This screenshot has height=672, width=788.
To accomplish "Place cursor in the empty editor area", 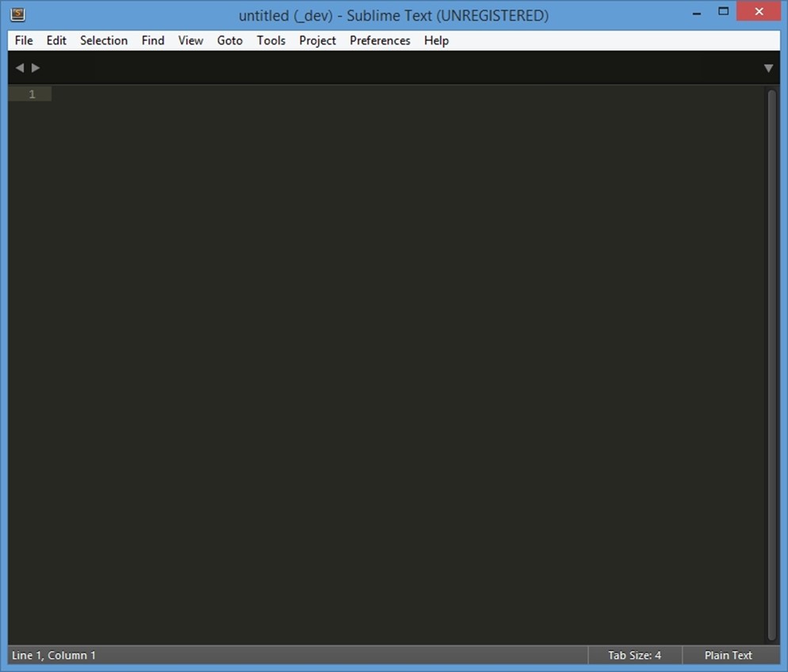I will click(396, 357).
